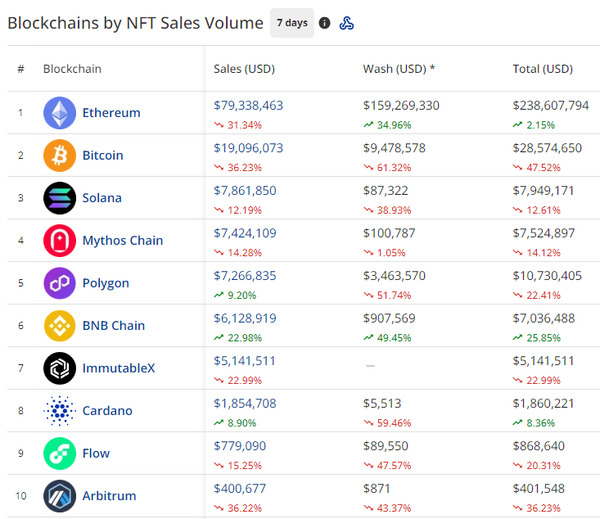Sort table by Total (USD) column
The height and width of the screenshot is (519, 600).
click(x=542, y=69)
